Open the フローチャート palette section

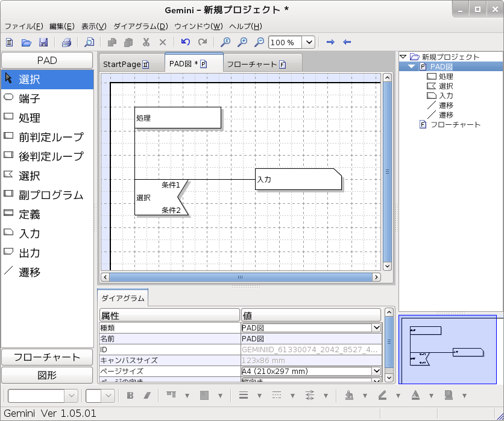[47, 357]
